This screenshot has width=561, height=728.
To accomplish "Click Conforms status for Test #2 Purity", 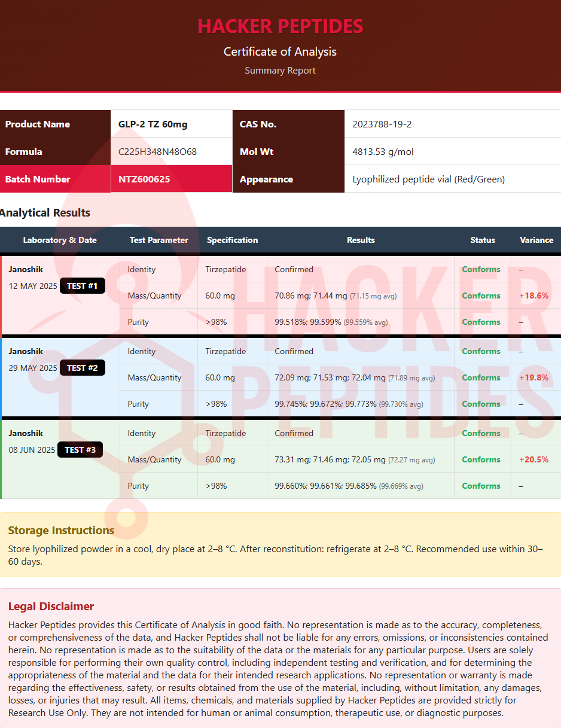I will [x=481, y=404].
